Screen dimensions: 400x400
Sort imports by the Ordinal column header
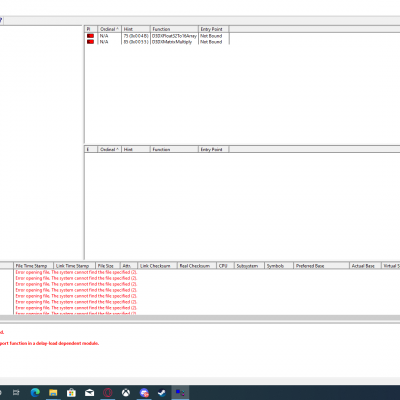pyautogui.click(x=109, y=29)
